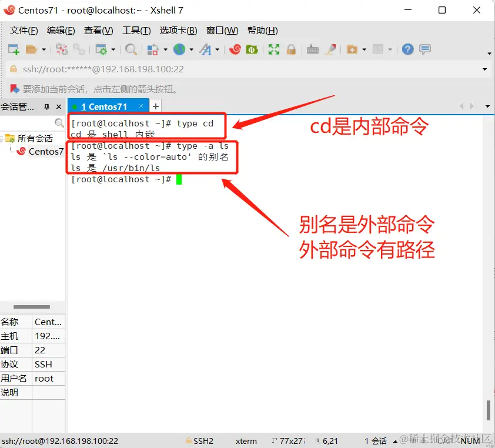
Task: Open the 文件(F) menu
Action: [24, 31]
